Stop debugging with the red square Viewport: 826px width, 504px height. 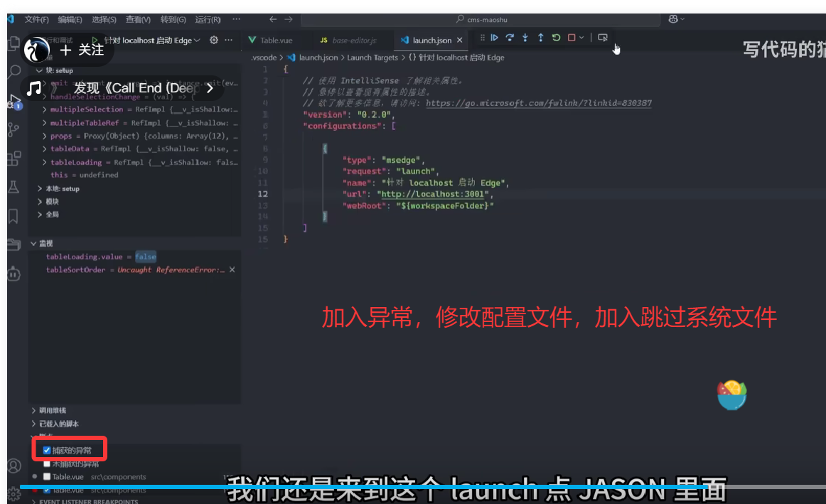(572, 38)
